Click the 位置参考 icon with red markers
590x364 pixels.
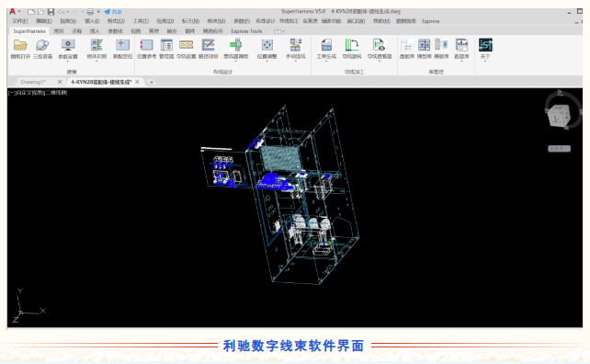(146, 45)
